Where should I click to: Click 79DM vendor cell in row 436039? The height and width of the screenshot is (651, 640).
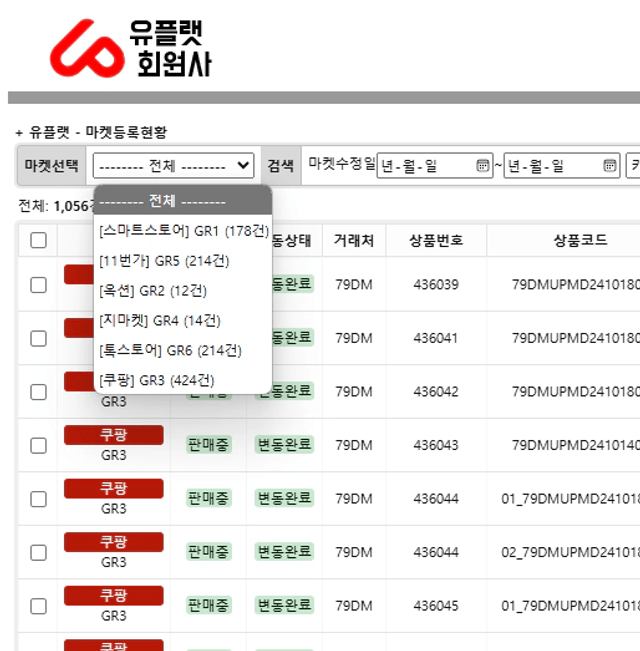[x=354, y=285]
